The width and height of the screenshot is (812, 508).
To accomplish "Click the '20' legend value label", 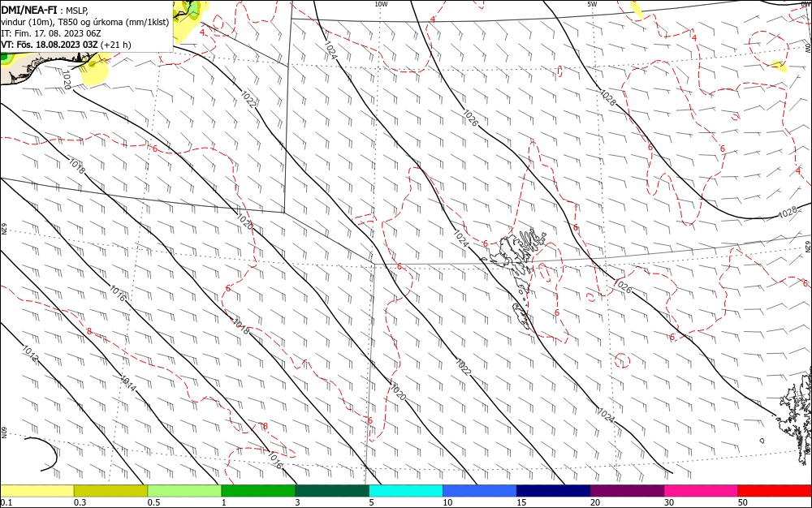I will [x=595, y=502].
